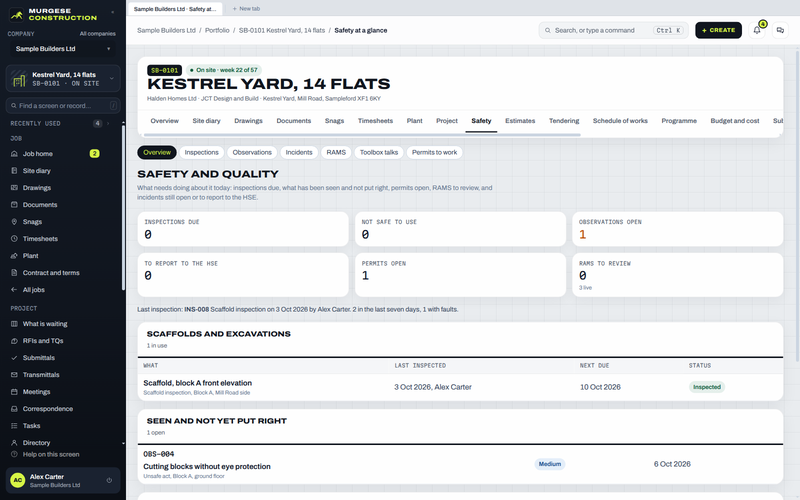Click the Help on this screen icon
The width and height of the screenshot is (800, 500).
14,454
